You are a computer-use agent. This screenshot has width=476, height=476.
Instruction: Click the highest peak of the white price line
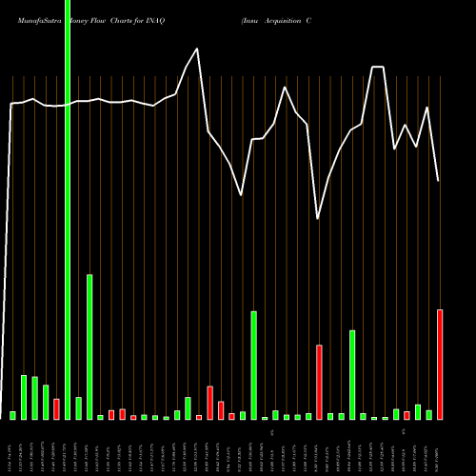point(197,49)
